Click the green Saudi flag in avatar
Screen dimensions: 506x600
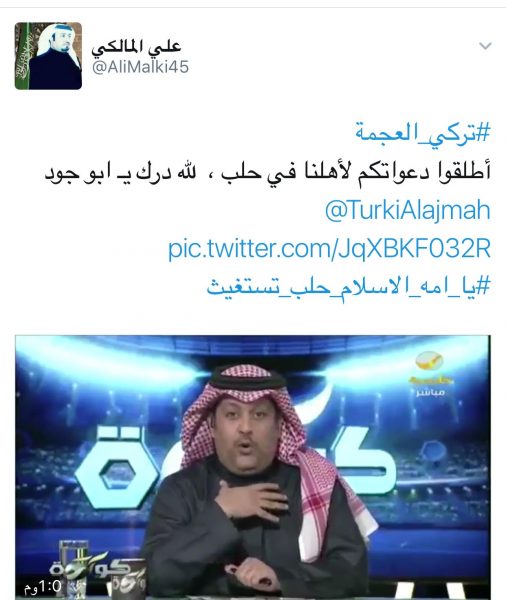[x=22, y=56]
